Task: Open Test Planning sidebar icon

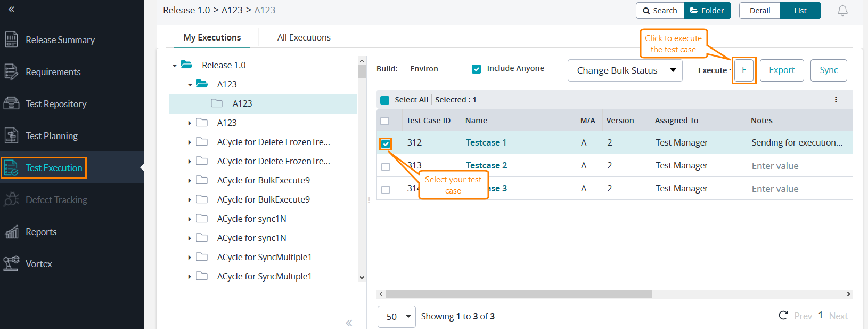Action: point(11,135)
